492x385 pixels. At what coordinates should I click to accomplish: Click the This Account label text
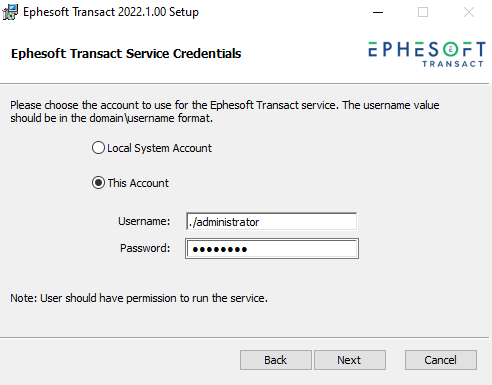(138, 183)
